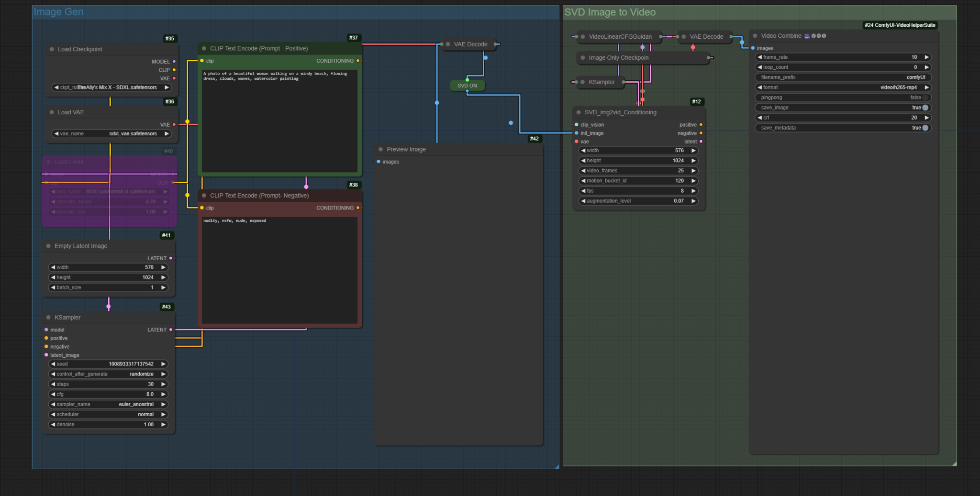This screenshot has width=980, height=496.
Task: Click the #24 ComfyUI-VideoHelperSuite badge
Action: (x=900, y=25)
